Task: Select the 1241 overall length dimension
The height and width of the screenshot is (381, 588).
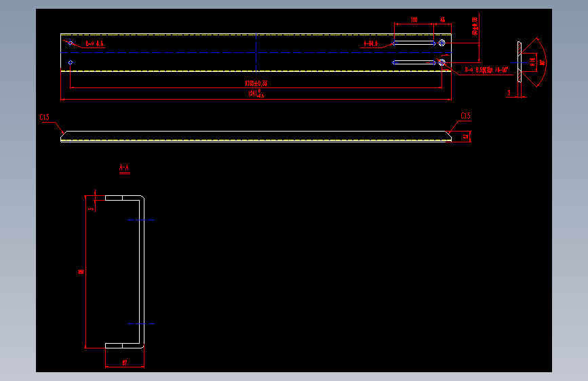Action: tap(256, 94)
